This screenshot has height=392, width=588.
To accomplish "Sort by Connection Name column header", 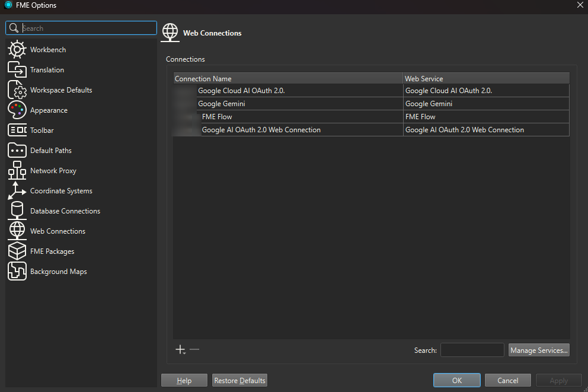I will pos(287,78).
